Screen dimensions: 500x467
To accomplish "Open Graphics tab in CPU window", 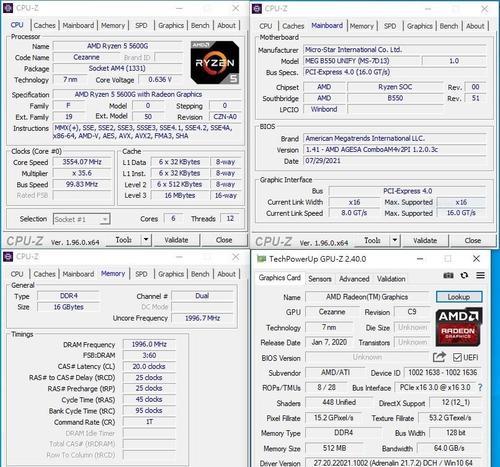I will tap(171, 25).
